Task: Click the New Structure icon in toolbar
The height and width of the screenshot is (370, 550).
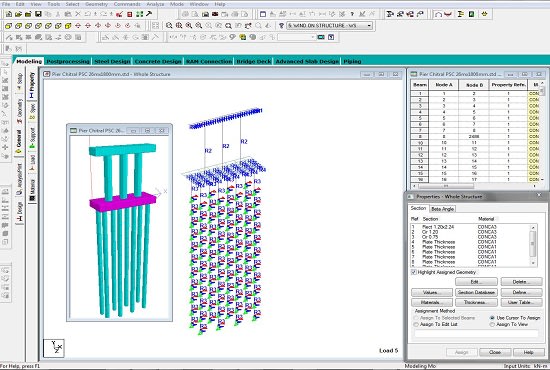Action: click(x=9, y=14)
